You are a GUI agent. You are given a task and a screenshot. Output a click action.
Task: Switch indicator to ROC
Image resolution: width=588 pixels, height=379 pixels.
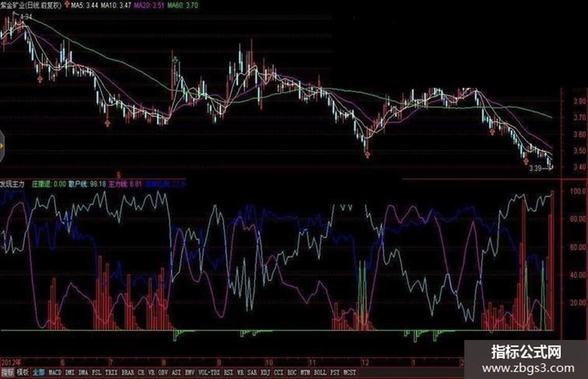coord(292,373)
